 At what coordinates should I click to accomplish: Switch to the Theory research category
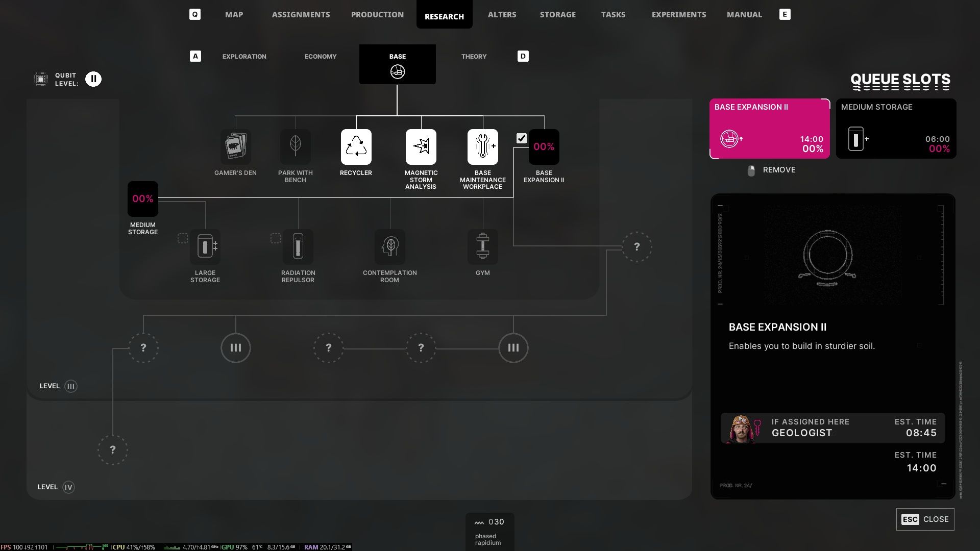(x=474, y=56)
